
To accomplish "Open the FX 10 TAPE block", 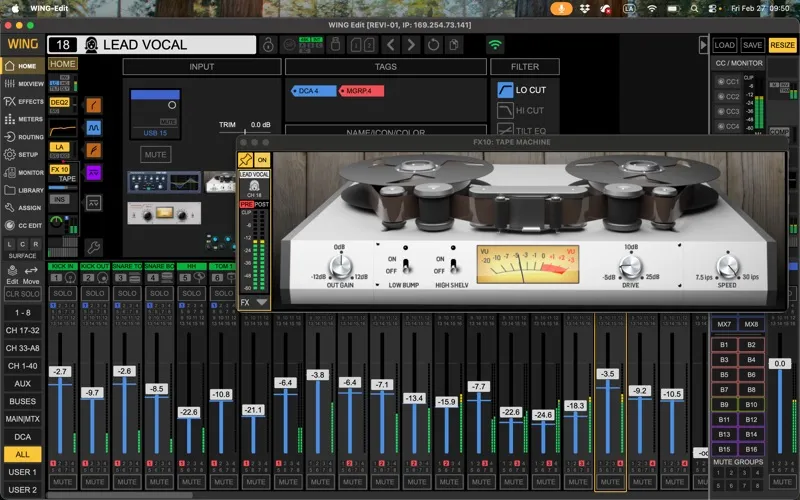I will 63,173.
